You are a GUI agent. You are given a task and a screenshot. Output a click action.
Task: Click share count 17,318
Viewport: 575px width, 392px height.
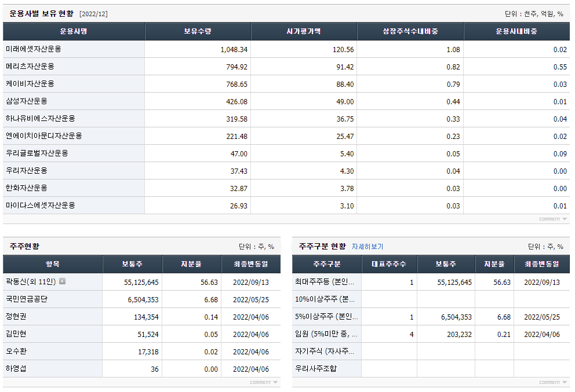tap(148, 352)
